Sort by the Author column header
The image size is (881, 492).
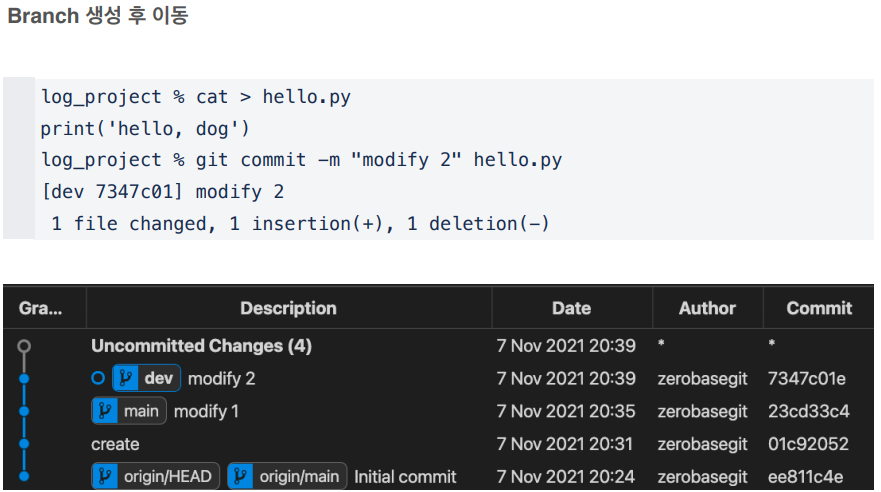pos(707,308)
